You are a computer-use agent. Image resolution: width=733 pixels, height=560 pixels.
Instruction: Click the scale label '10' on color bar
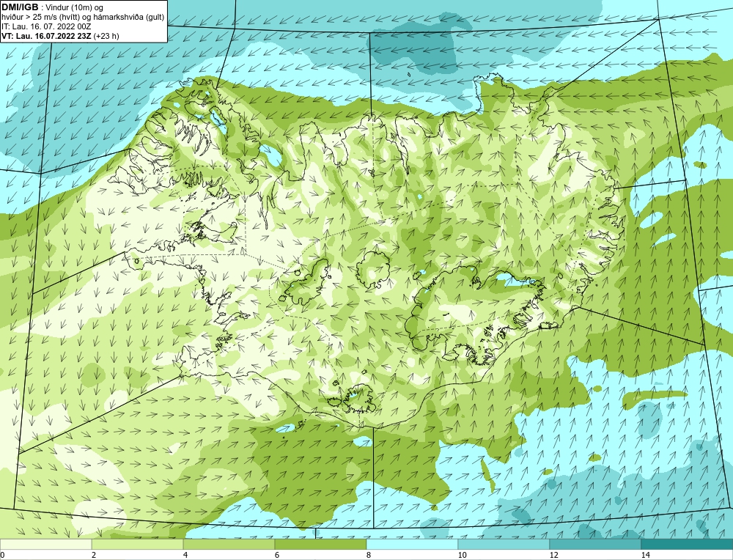(x=463, y=555)
